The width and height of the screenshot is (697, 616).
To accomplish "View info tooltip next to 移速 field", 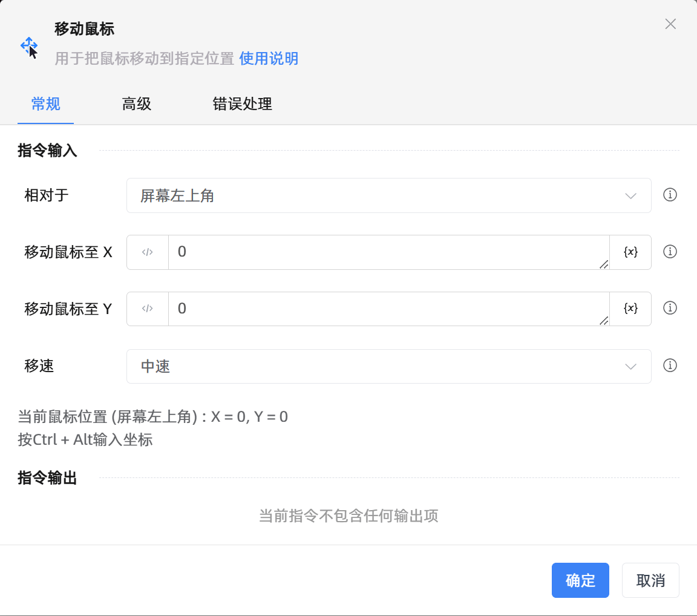I will [x=670, y=365].
